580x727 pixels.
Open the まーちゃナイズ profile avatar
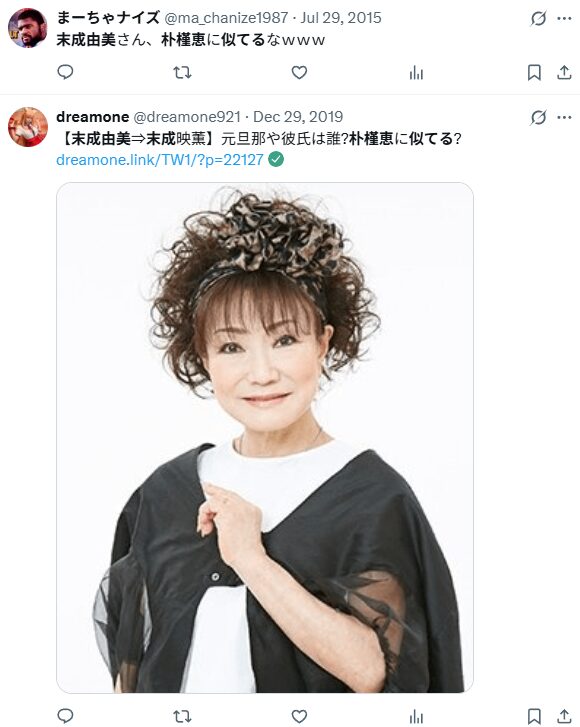pos(27,28)
